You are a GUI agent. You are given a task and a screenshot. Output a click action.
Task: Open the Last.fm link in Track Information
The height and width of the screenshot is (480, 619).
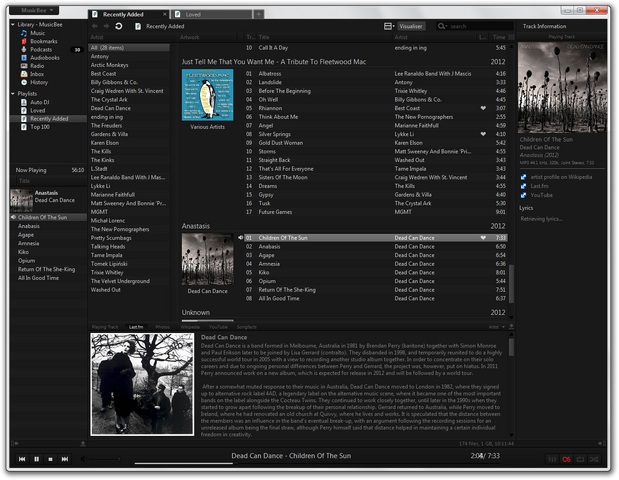point(539,186)
